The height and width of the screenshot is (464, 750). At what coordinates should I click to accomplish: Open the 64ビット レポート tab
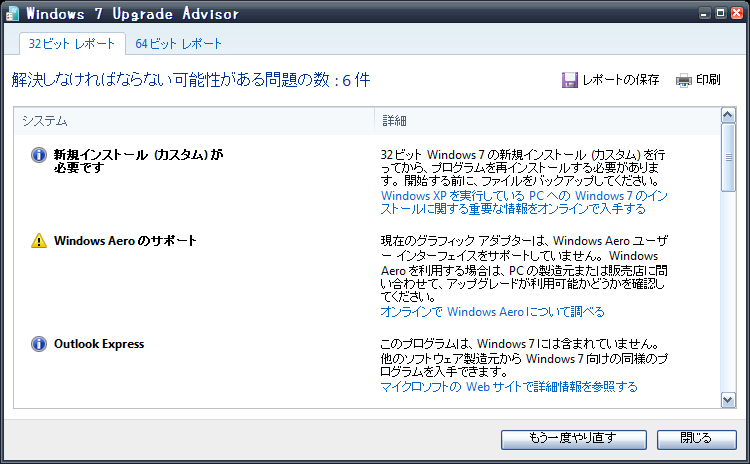(x=178, y=44)
